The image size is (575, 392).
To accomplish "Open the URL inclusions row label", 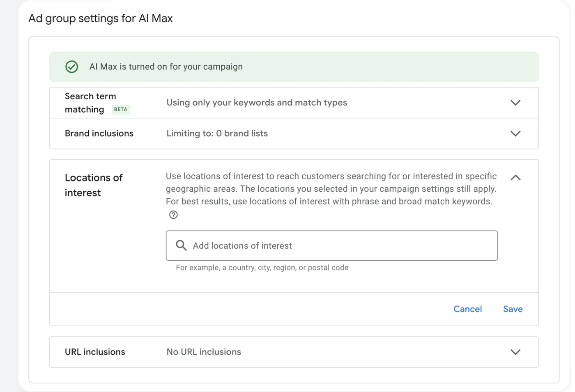I will pos(95,352).
